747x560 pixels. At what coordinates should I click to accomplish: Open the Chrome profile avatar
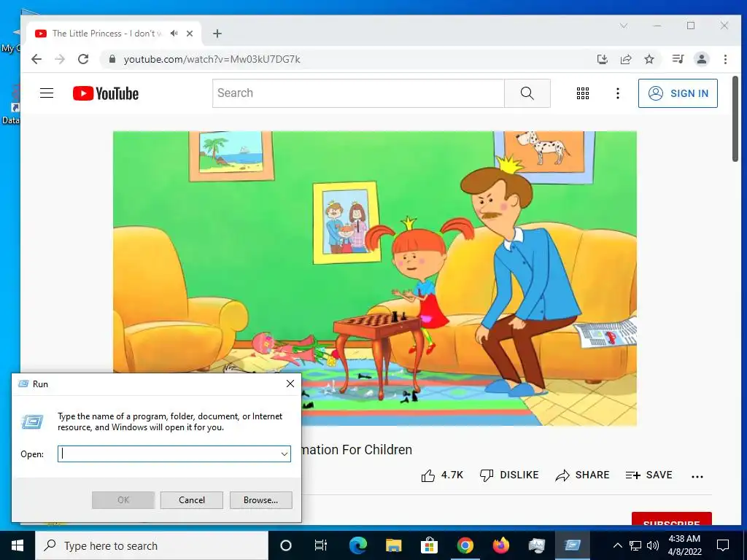coord(701,59)
